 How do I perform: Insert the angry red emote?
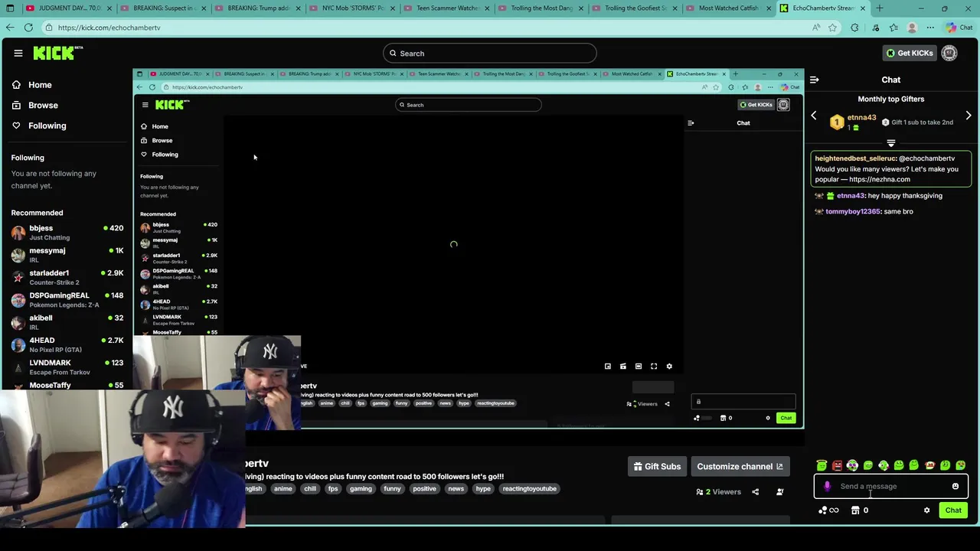(837, 465)
